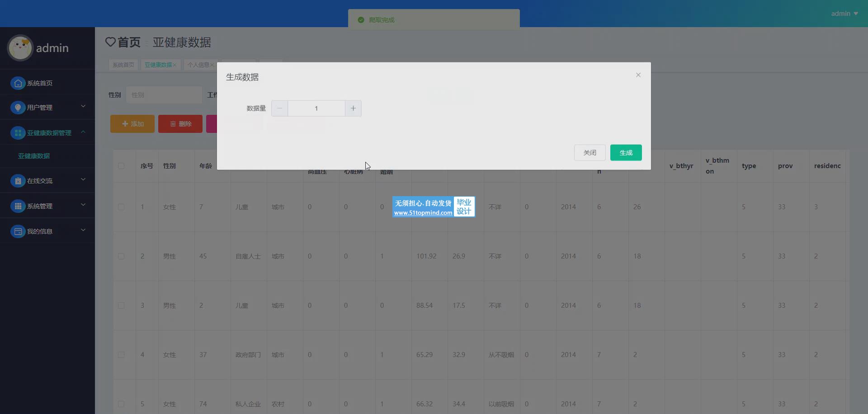The image size is (868, 414).
Task: Check the checkbox for row 2
Action: pyautogui.click(x=121, y=256)
